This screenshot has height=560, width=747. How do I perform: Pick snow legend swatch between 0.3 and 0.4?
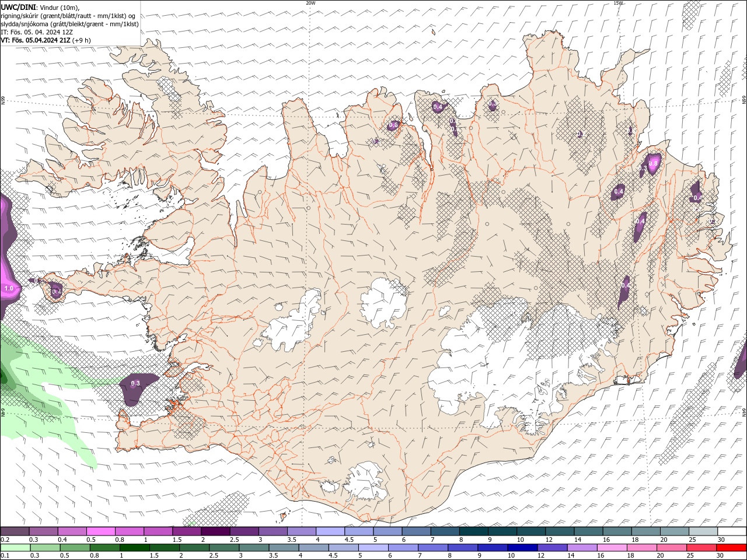point(43,531)
